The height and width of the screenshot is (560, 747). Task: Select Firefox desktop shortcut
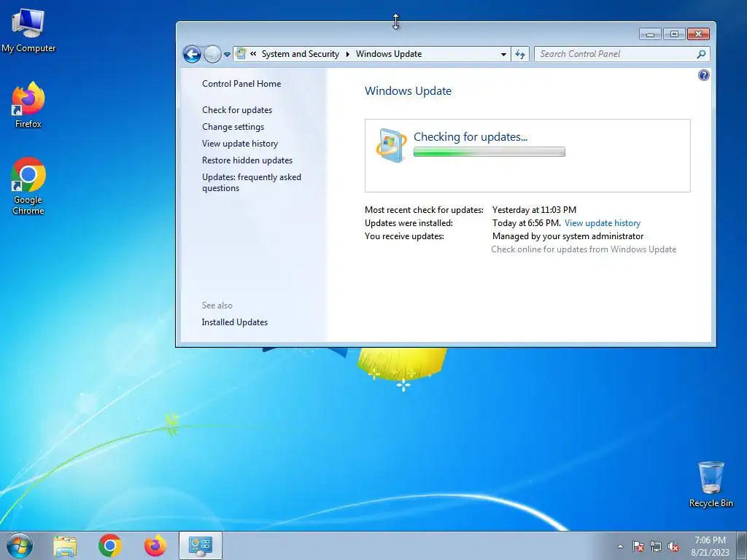tap(28, 105)
